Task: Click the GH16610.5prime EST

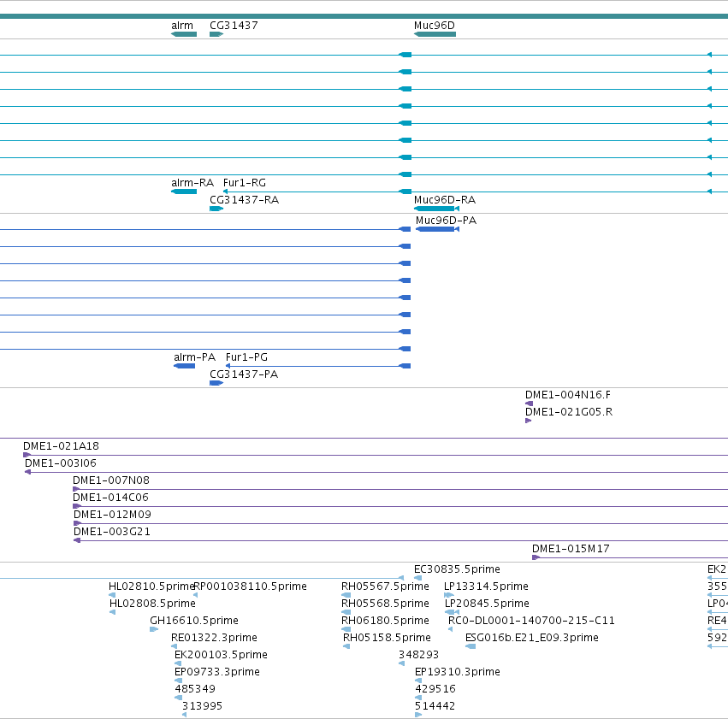Action: (x=154, y=629)
